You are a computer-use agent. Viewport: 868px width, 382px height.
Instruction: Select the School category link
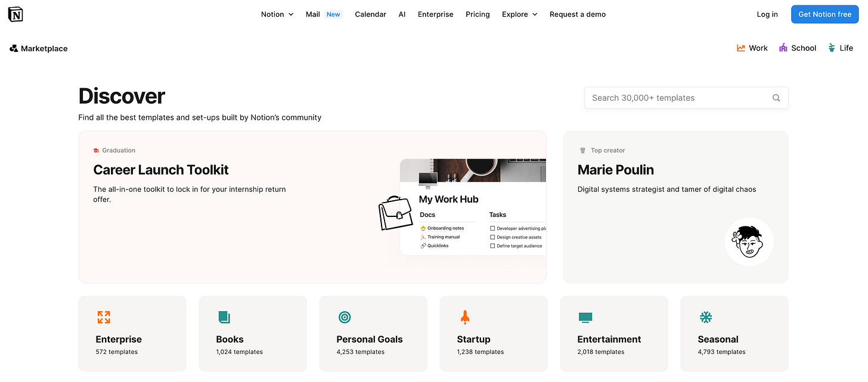tap(798, 48)
